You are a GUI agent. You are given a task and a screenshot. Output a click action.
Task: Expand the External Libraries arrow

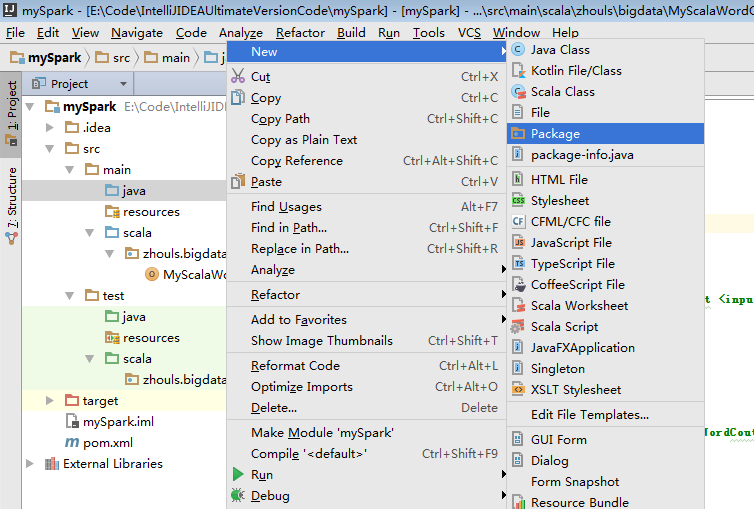30,463
